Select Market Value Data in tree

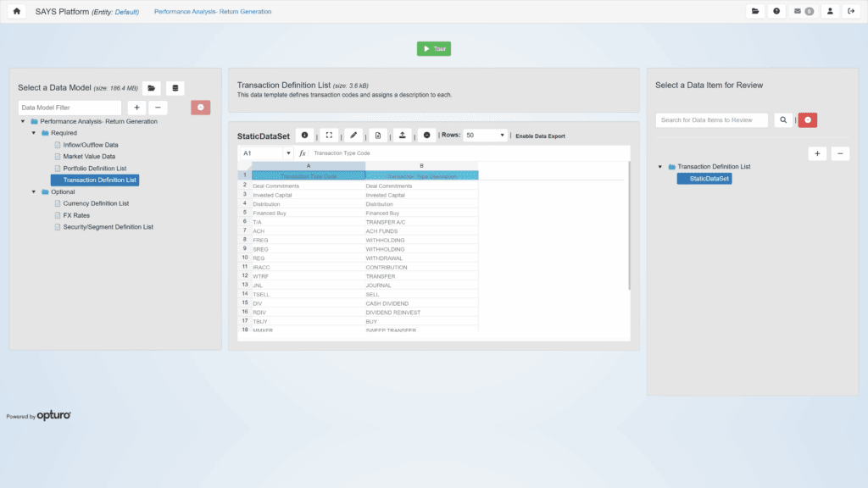(x=89, y=157)
